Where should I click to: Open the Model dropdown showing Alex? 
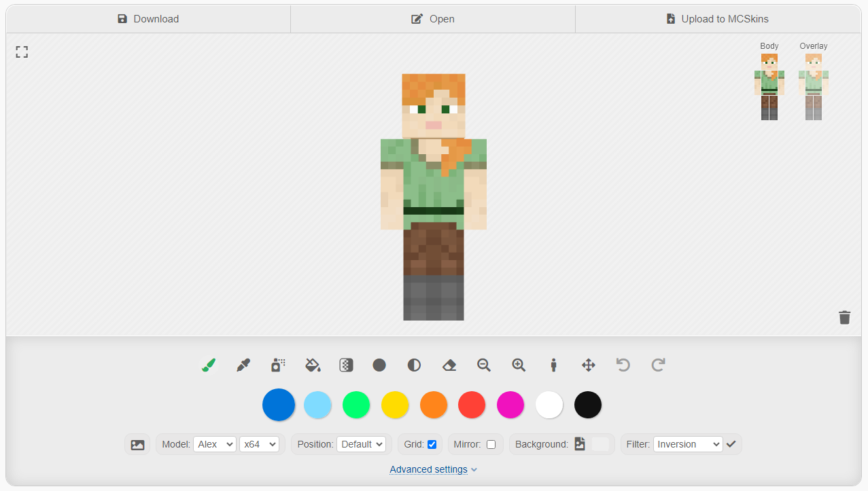click(214, 444)
